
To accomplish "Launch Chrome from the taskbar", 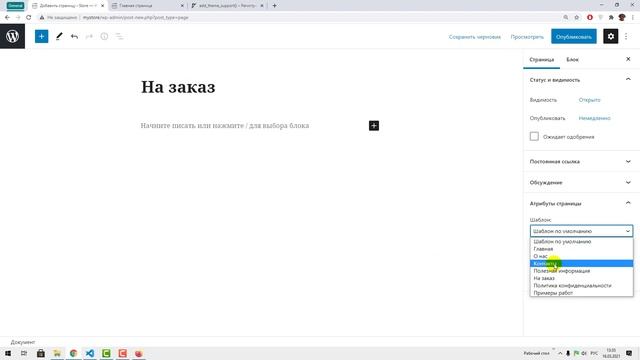I will coord(73,353).
